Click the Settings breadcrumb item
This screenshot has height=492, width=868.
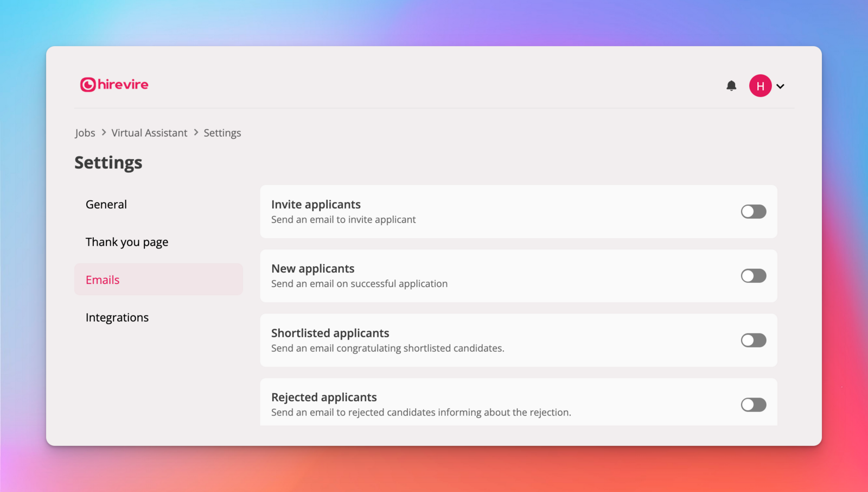tap(222, 133)
